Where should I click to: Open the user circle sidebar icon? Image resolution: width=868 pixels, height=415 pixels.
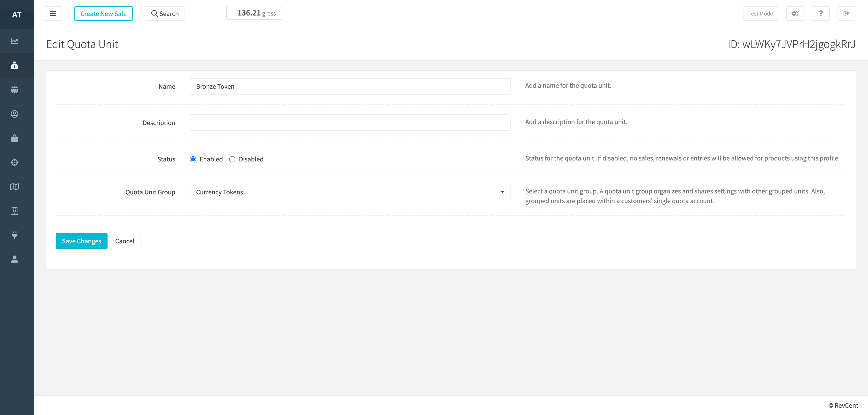click(x=15, y=114)
